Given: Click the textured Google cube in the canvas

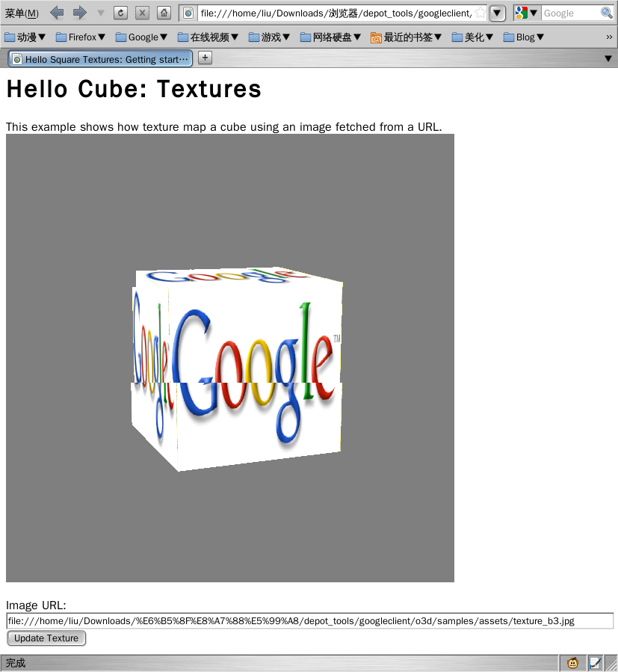Looking at the screenshot, I should pyautogui.click(x=237, y=369).
